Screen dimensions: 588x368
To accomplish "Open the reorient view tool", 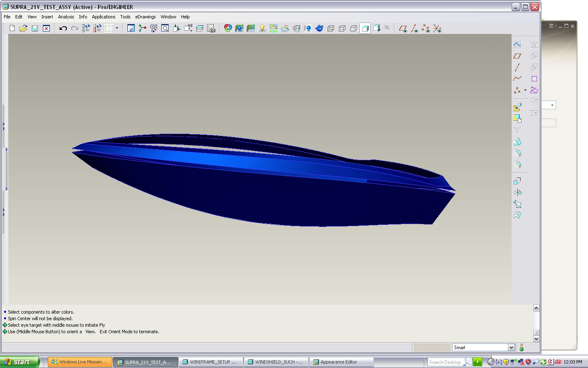I will tap(177, 28).
